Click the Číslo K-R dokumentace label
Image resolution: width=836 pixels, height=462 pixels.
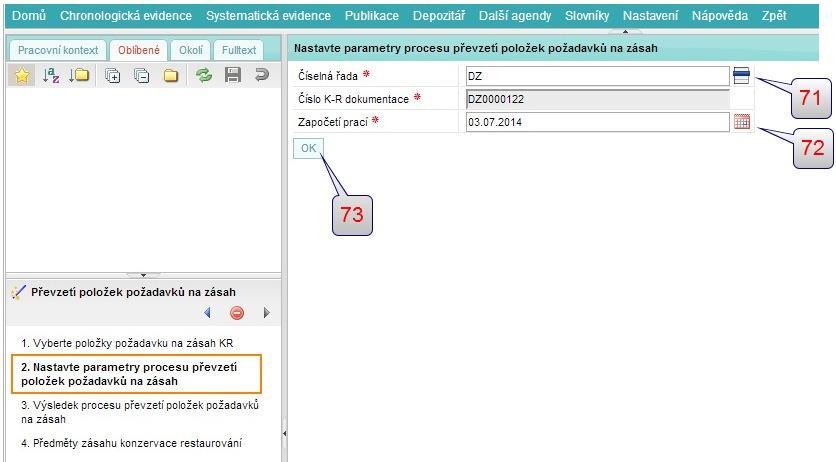point(353,99)
